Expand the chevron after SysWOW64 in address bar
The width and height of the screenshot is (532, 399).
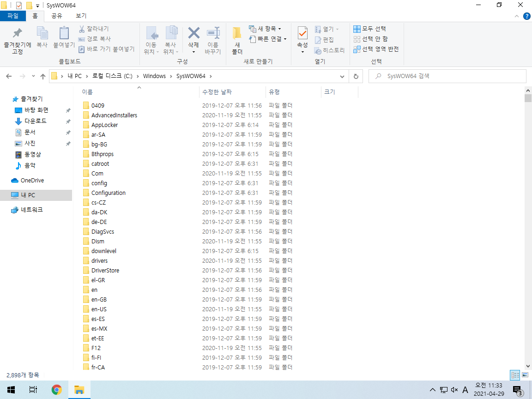(x=211, y=76)
